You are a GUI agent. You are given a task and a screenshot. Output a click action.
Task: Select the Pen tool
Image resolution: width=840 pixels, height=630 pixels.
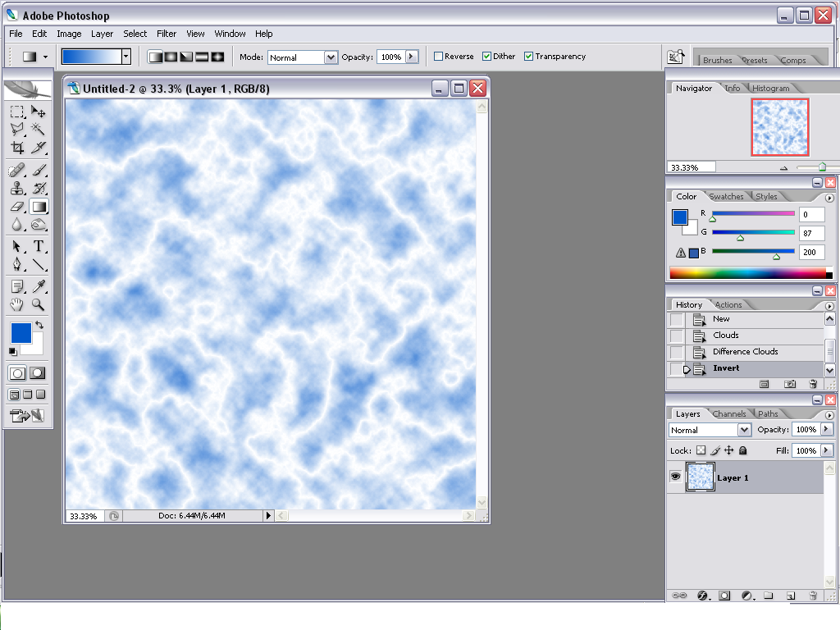(17, 265)
